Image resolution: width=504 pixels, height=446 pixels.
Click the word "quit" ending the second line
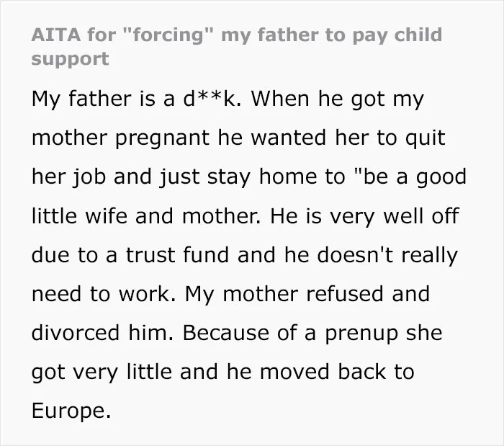coord(425,138)
